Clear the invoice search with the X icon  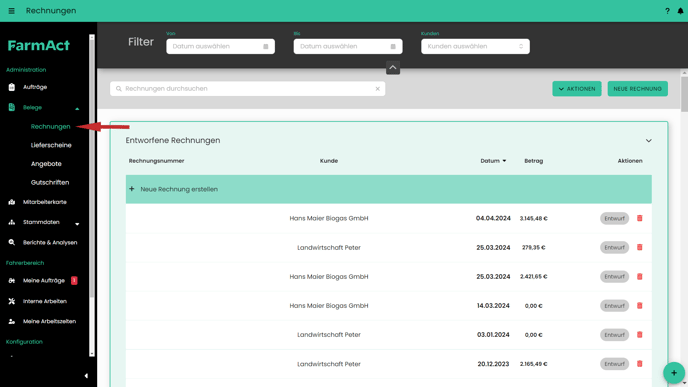pyautogui.click(x=377, y=89)
